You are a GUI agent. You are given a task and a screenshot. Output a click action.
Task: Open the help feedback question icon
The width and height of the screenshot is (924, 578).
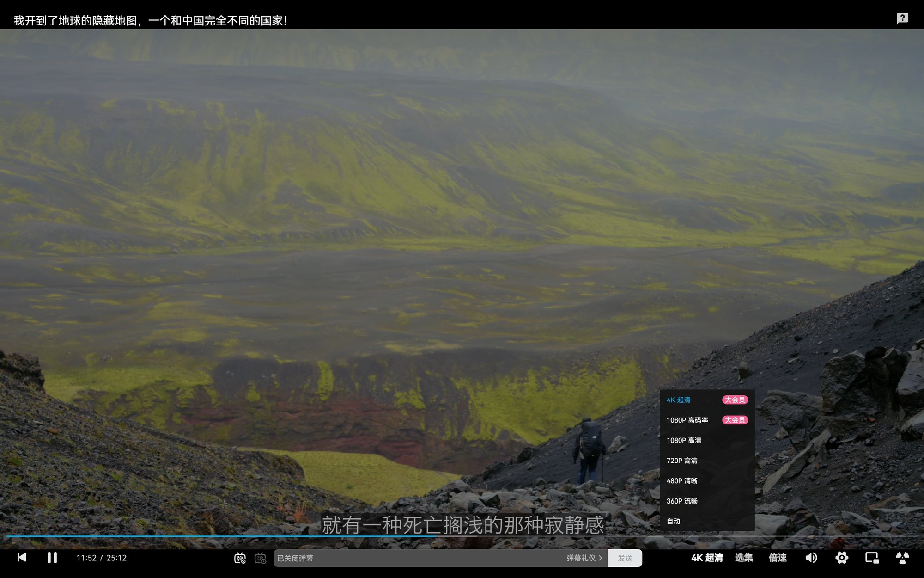(902, 18)
